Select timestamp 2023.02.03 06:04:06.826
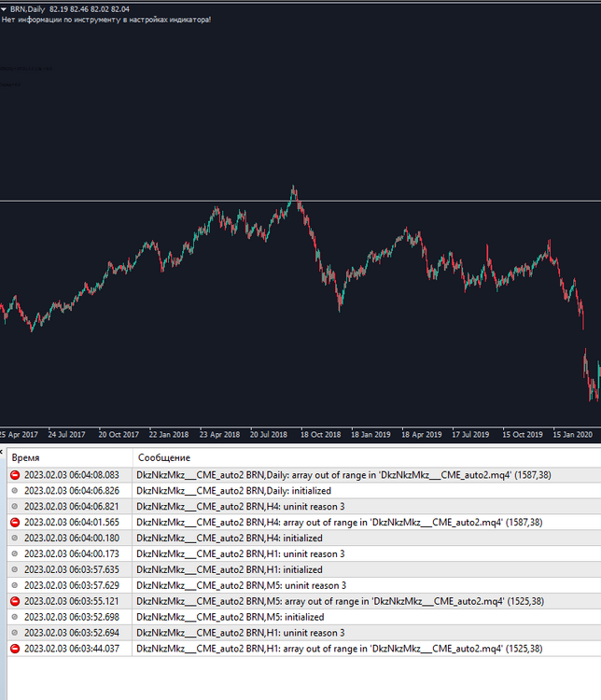The image size is (601, 700). 72,491
